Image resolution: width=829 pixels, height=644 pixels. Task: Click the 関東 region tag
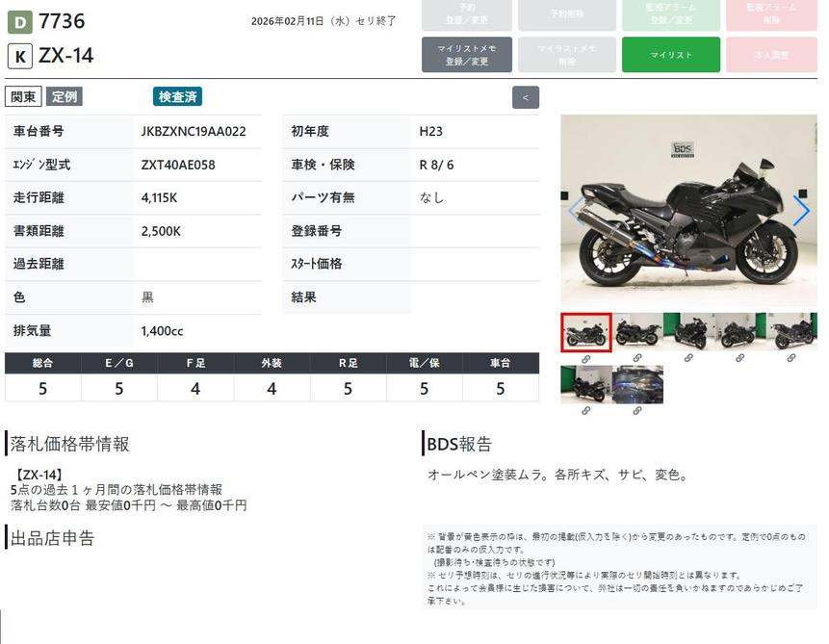coord(23,96)
